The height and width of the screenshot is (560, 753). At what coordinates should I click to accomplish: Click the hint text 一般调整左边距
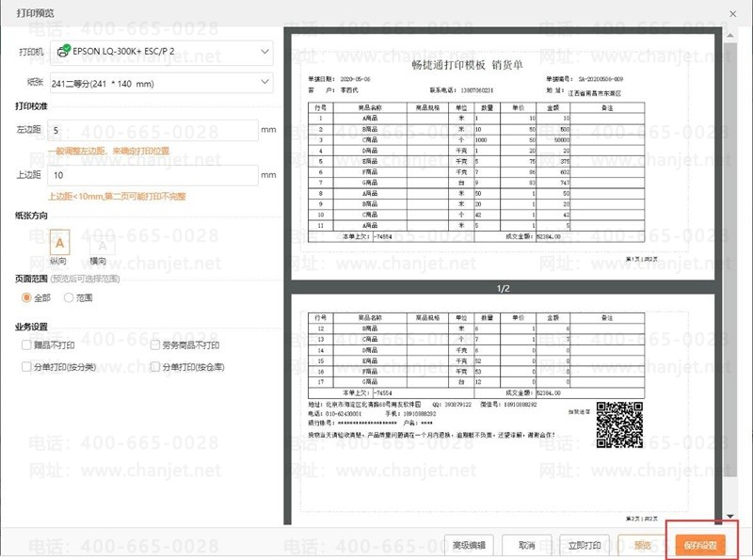[x=108, y=151]
